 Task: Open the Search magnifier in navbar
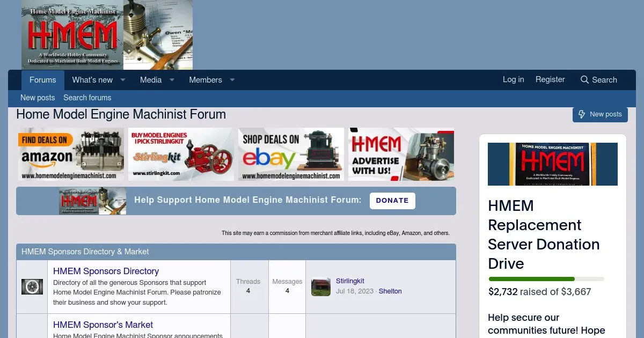(x=598, y=80)
